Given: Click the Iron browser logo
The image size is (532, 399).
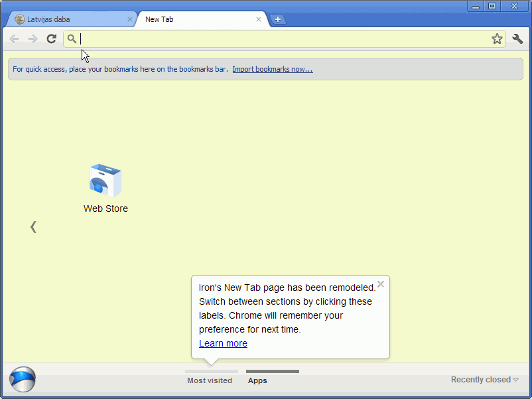Looking at the screenshot, I should (x=23, y=379).
